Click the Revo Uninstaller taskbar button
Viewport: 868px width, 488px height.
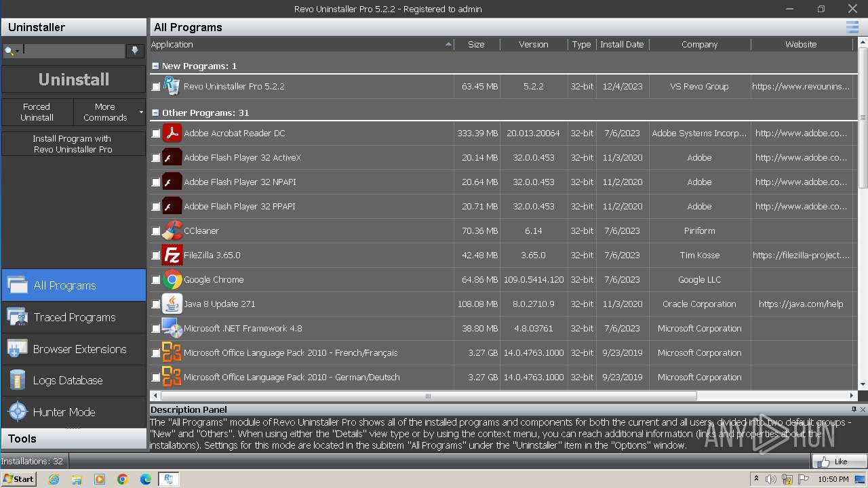click(168, 479)
